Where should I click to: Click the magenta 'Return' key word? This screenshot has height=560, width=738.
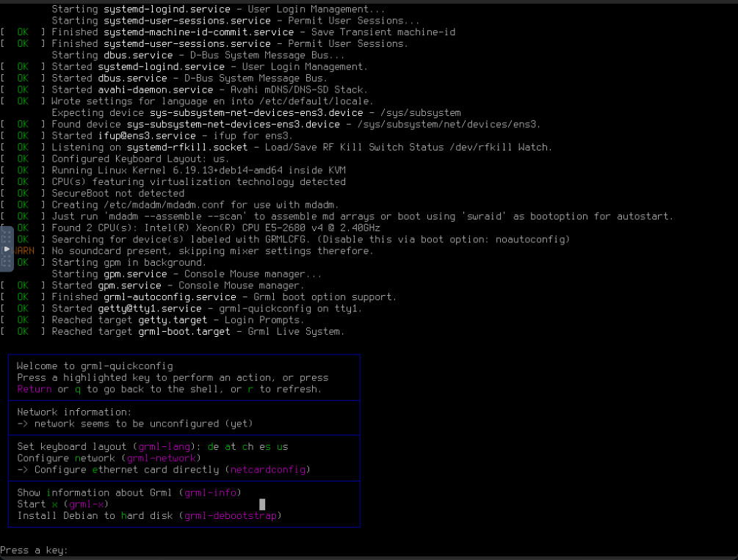(x=35, y=389)
